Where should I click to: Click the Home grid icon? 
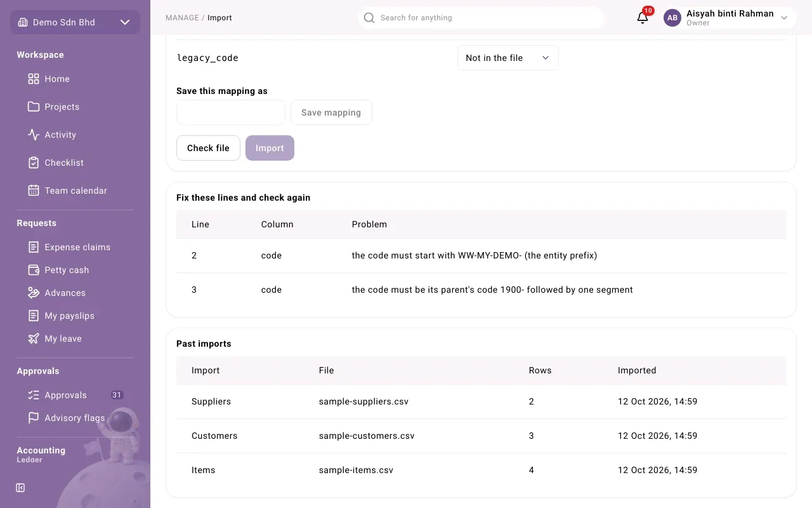coord(34,79)
